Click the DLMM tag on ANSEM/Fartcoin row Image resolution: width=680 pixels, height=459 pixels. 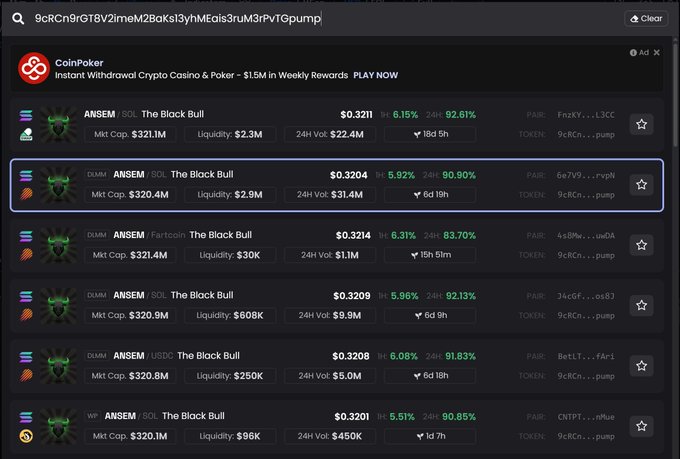[x=96, y=235]
